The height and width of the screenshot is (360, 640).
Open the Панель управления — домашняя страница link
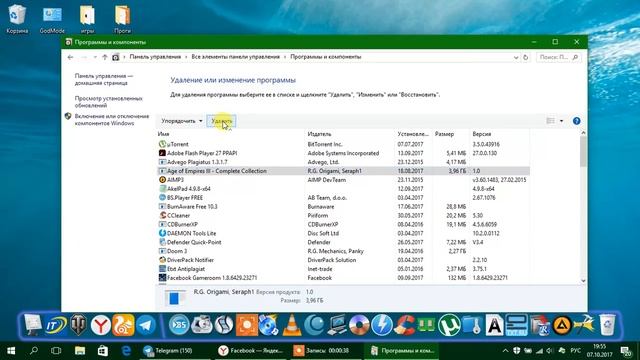[104, 79]
